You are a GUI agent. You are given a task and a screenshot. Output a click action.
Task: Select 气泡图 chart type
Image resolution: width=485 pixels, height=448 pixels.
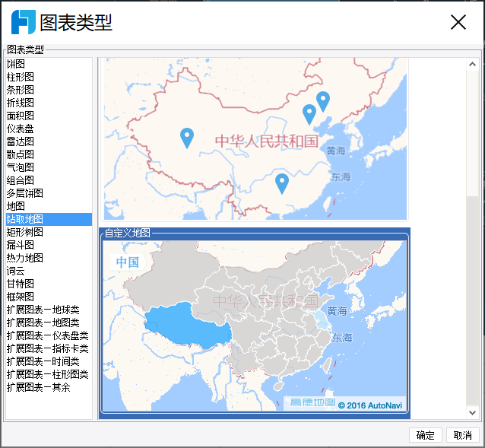pos(49,167)
